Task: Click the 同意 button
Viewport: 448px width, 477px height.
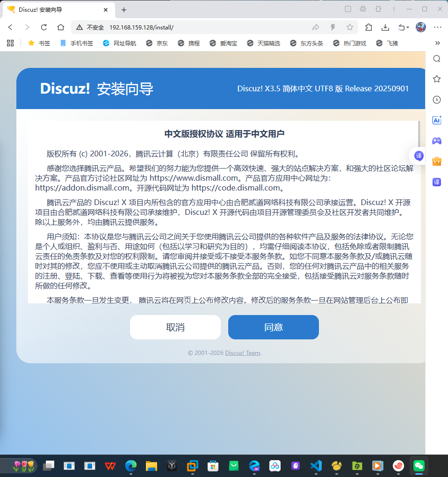Action: pyautogui.click(x=274, y=327)
